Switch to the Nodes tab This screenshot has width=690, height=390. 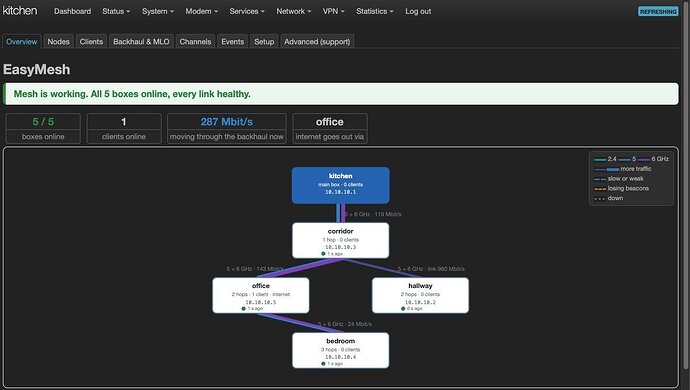click(x=59, y=41)
